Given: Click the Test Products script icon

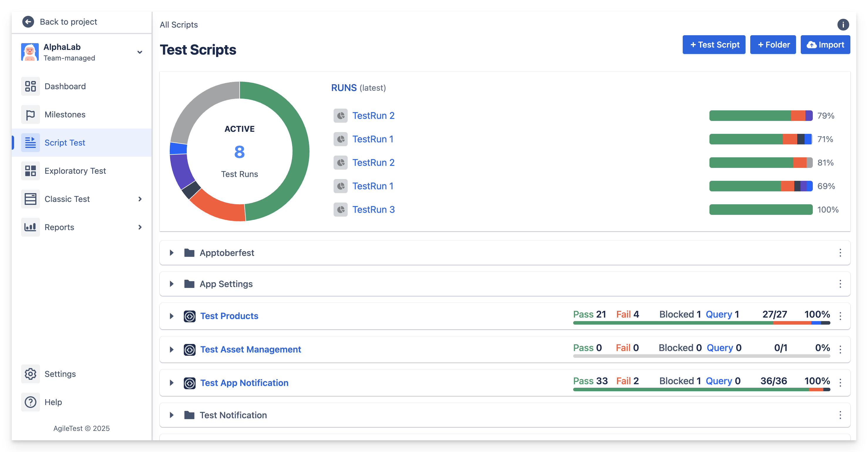Looking at the screenshot, I should [189, 316].
